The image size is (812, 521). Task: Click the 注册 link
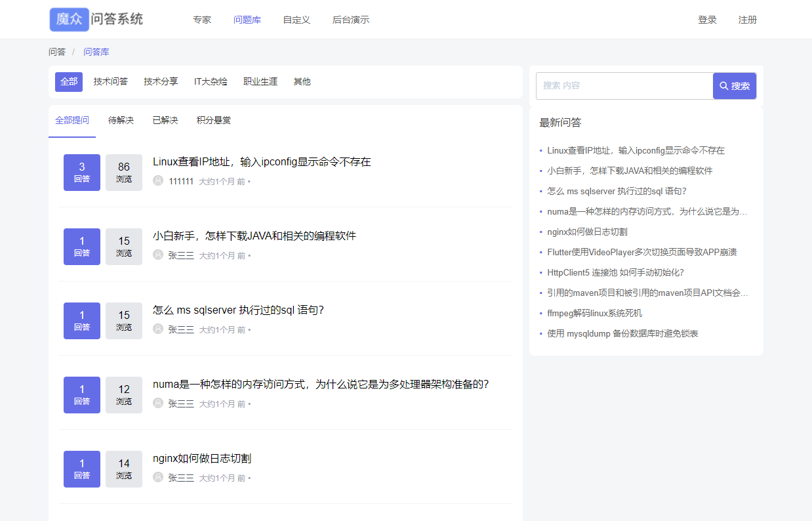tap(748, 20)
